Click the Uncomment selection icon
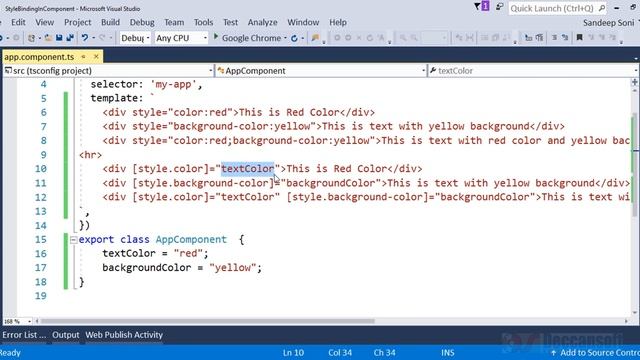Viewport: 640px width, 360px height. (x=565, y=38)
